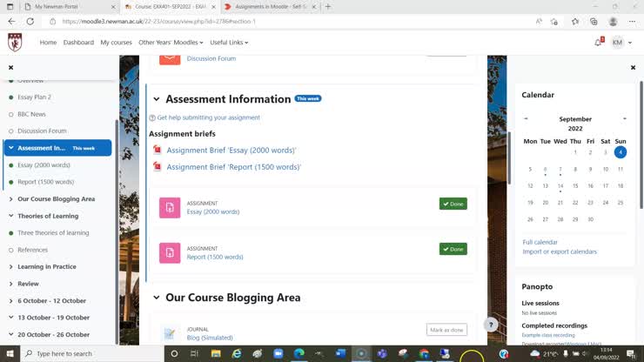
Task: Open Windows Start menu
Action: (10, 354)
